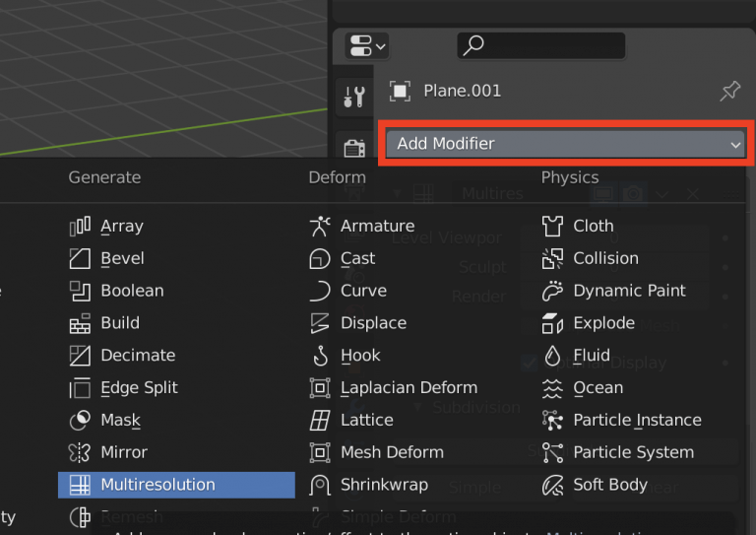Open the Add Modifier dropdown
Viewport: 756px width, 535px height.
565,144
